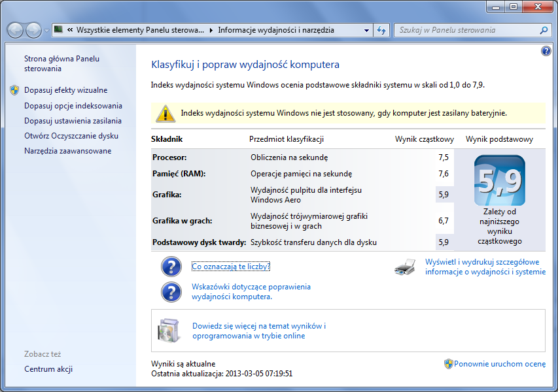Click 'Ostatnia aktualizacja: 2013-03-05 07:19:51' text
558x392 pixels.
222,374
